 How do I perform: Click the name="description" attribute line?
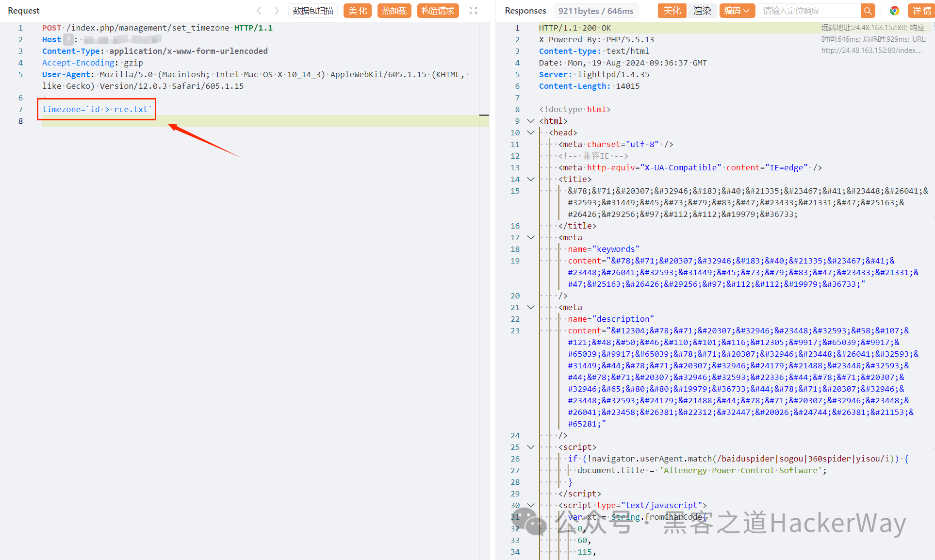[611, 319]
